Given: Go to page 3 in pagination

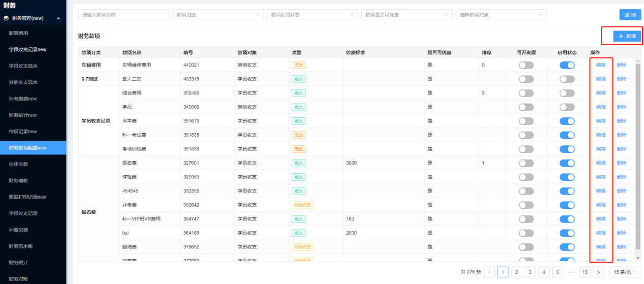Looking at the screenshot, I should (530, 272).
